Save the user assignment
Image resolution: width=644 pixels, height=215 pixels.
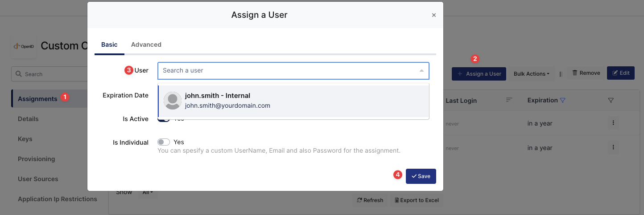tap(421, 176)
